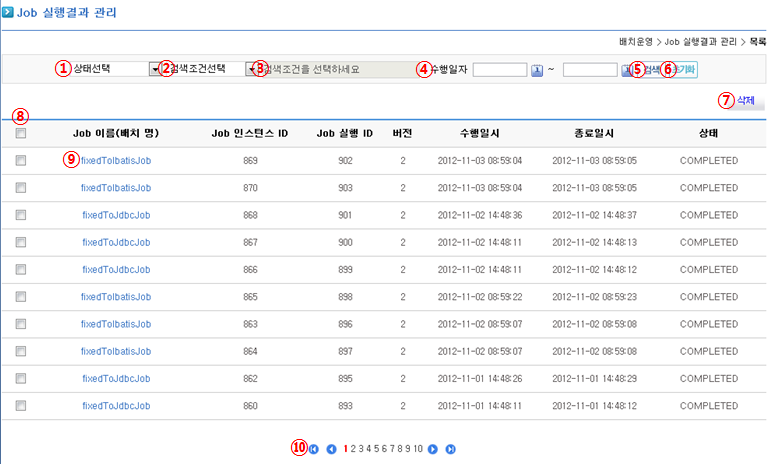
Task: Check the row with Job instance ID 869
Action: click(x=21, y=160)
